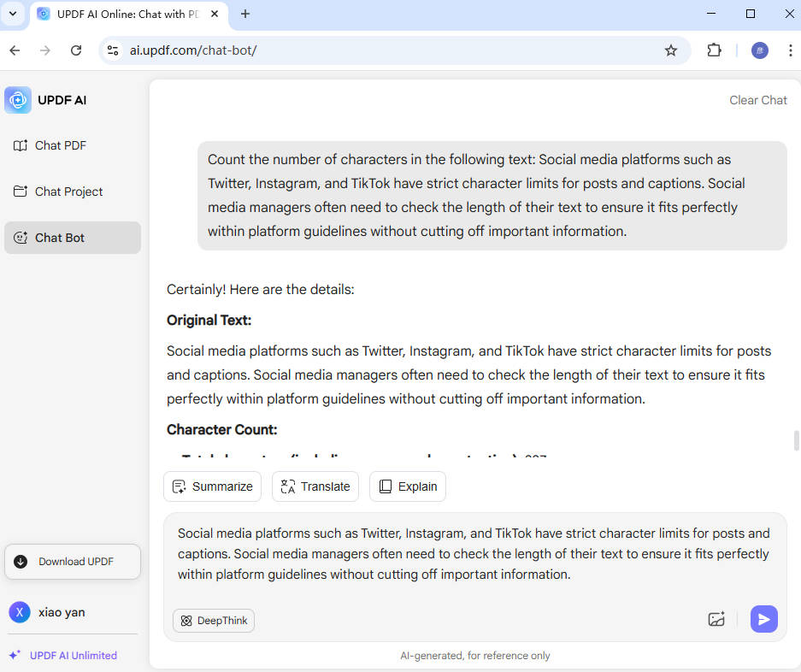Open the site information icon in address bar

click(113, 50)
